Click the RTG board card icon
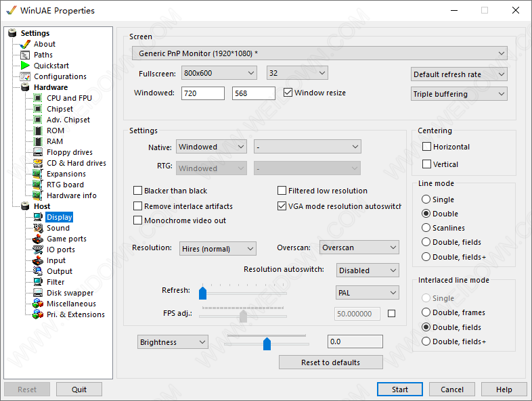532x401 pixels. (x=37, y=185)
